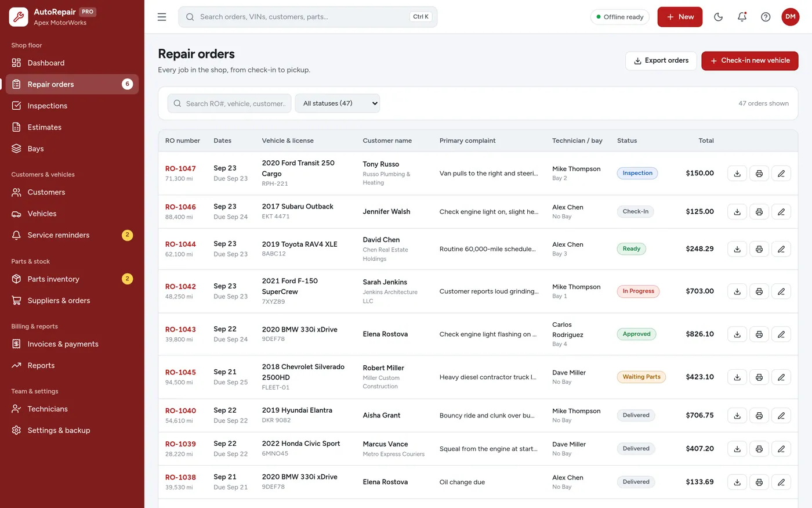Open Estimates section
Image resolution: width=812 pixels, height=508 pixels.
(x=72, y=127)
